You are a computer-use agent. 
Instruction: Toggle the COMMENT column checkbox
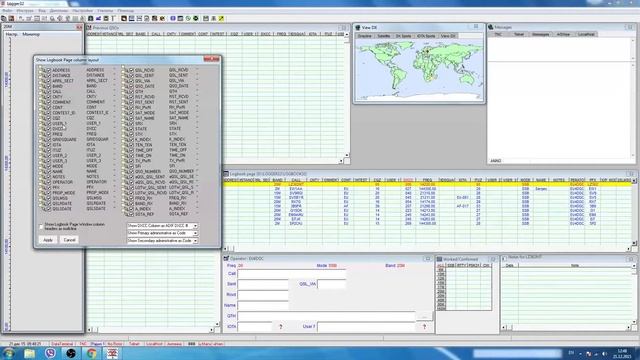tap(49, 102)
